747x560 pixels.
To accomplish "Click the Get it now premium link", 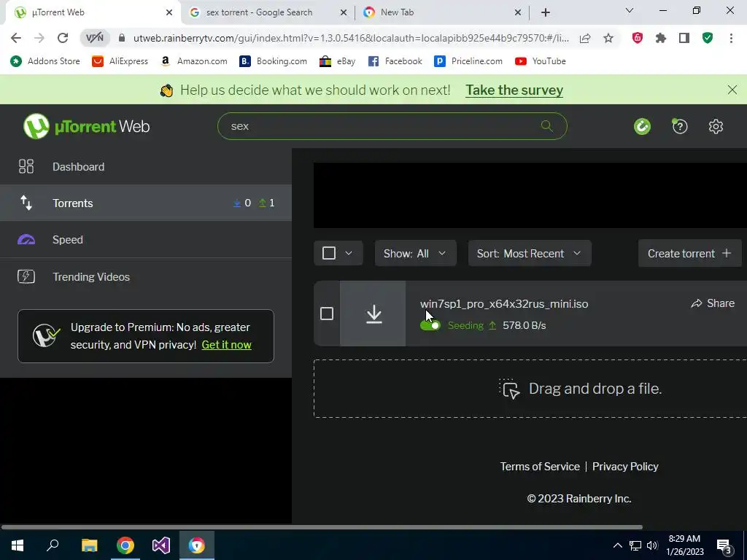I will (226, 345).
